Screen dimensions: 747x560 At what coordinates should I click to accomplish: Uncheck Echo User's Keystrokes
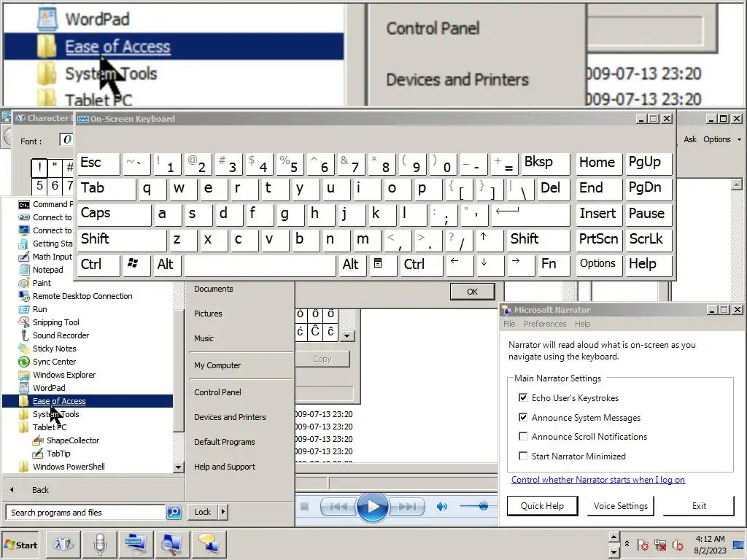pos(523,397)
